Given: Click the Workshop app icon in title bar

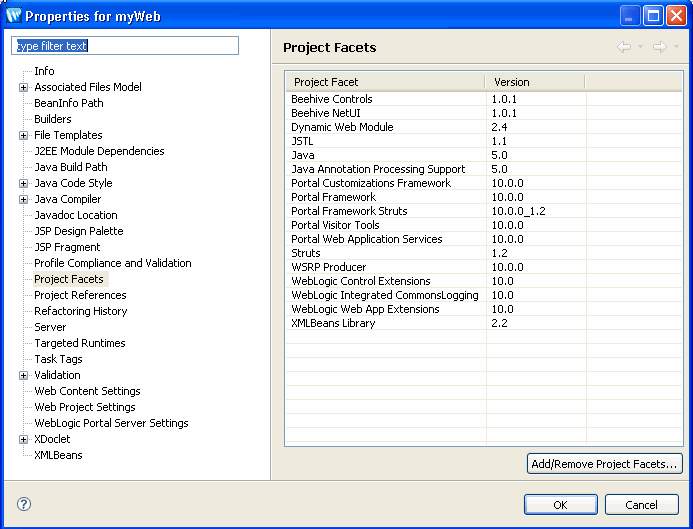Looking at the screenshot, I should (14, 16).
